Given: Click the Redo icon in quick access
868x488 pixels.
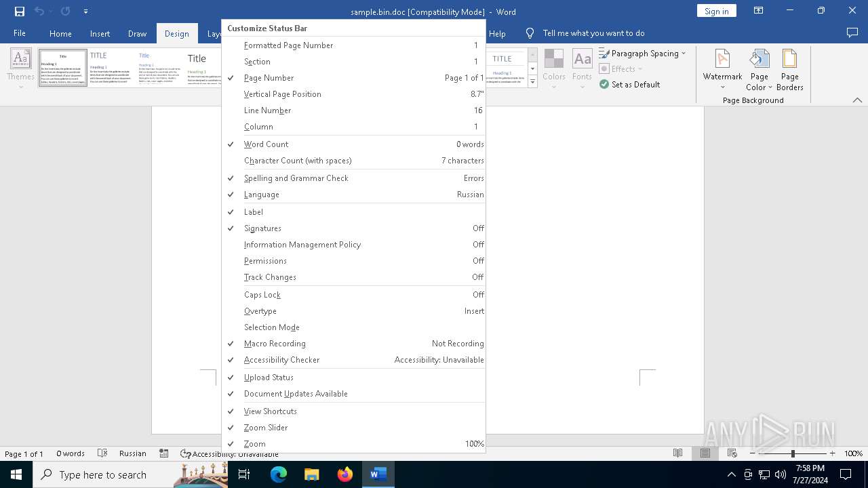Looking at the screenshot, I should [65, 12].
